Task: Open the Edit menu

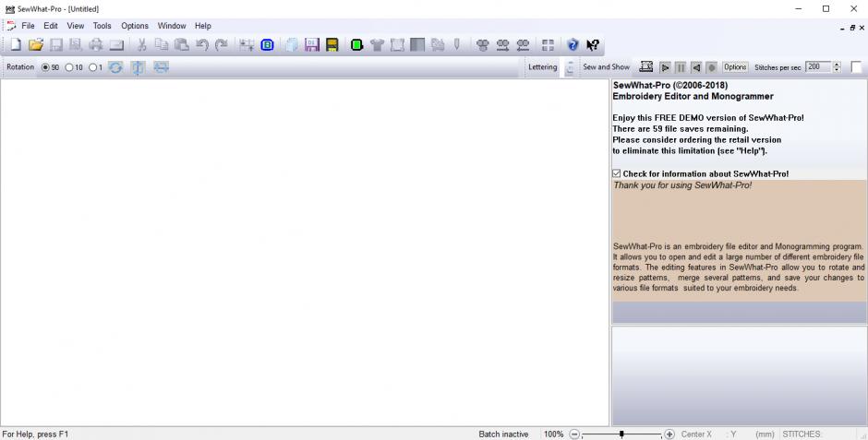Action: 51,26
